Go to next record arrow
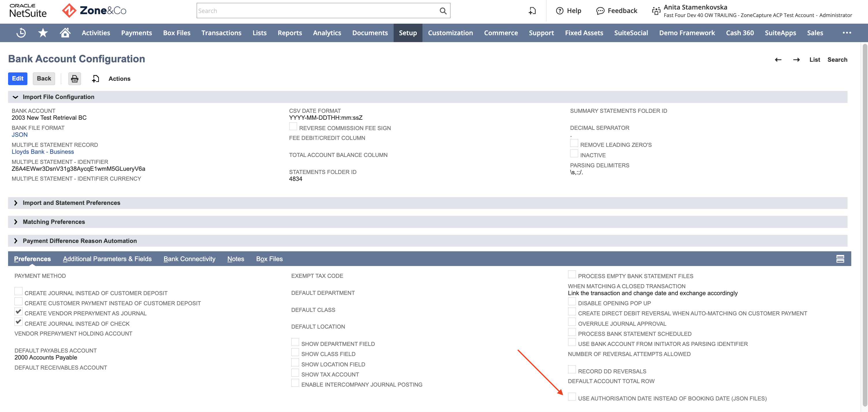This screenshot has width=868, height=412. coord(796,60)
